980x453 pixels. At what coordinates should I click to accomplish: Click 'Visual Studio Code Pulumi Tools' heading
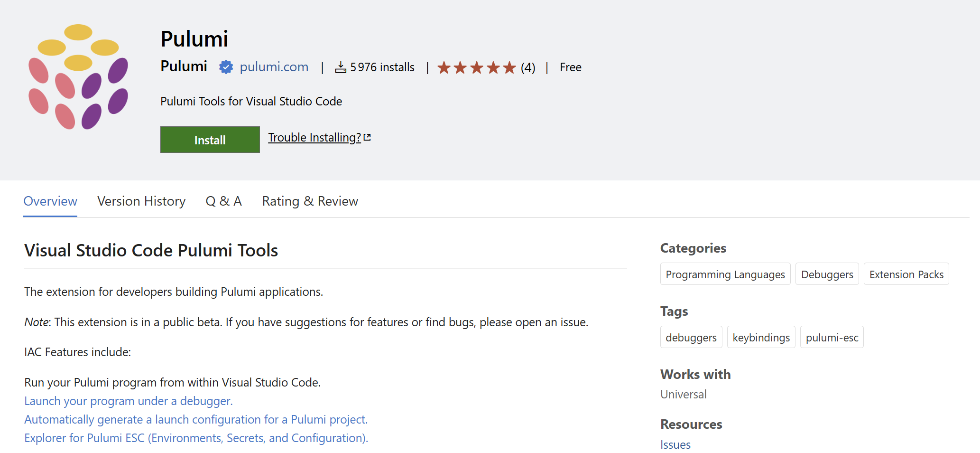[151, 250]
